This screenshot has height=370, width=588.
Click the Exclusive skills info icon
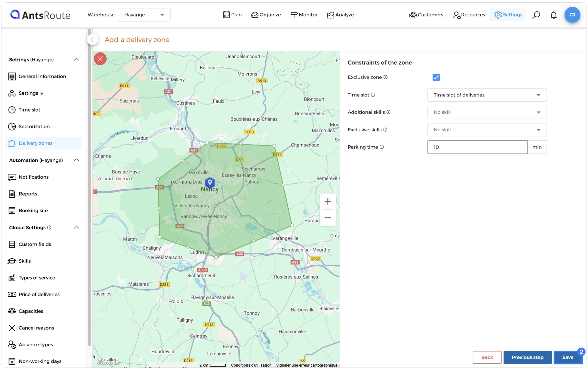click(x=385, y=129)
